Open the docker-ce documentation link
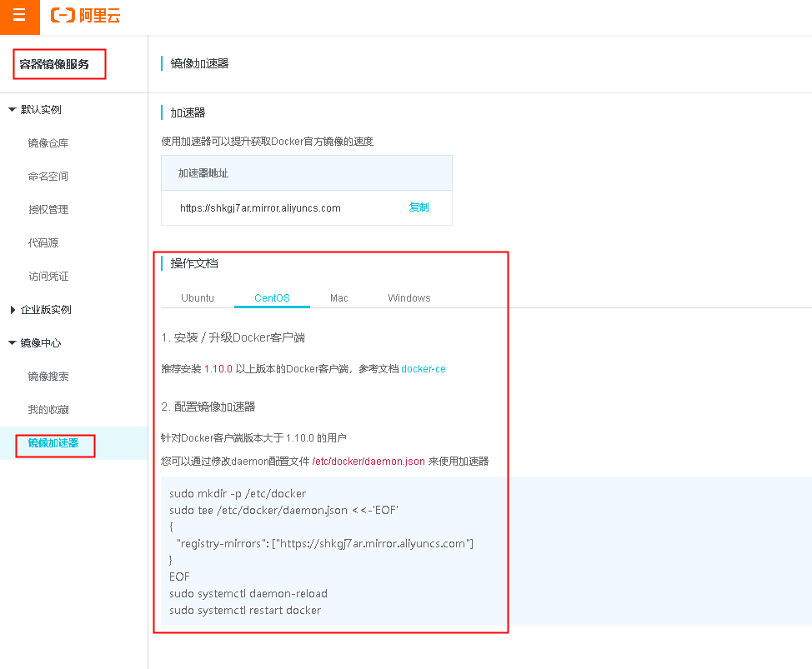Screen dimensions: 812x669 pos(423,369)
